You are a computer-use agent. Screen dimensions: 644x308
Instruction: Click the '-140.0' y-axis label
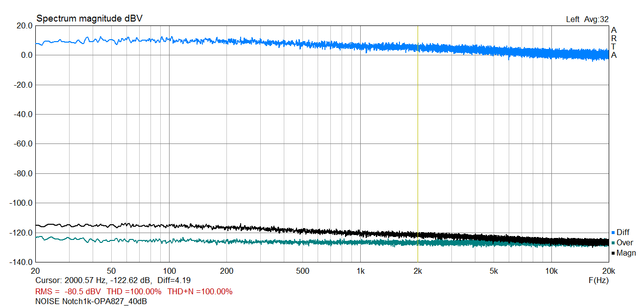pos(21,262)
